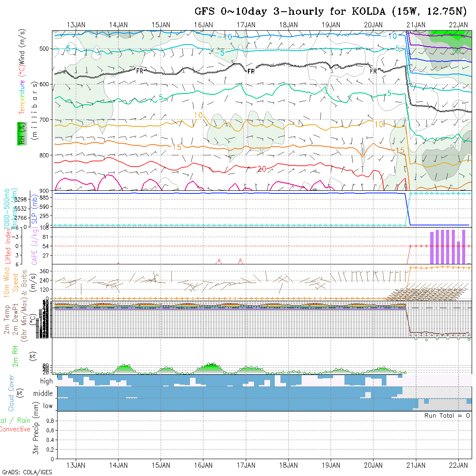Select the 14JAN marker on bottom axis
Screen dimensions: 476x476
pyautogui.click(x=119, y=465)
